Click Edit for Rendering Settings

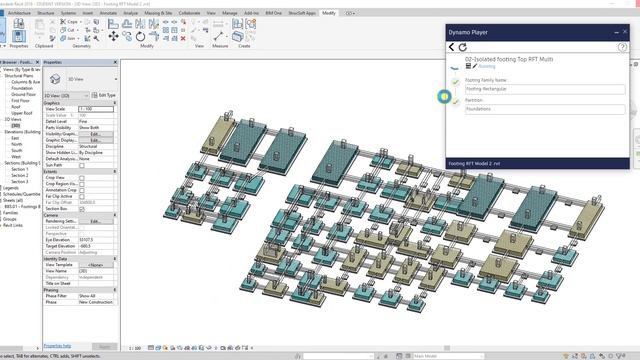point(96,221)
